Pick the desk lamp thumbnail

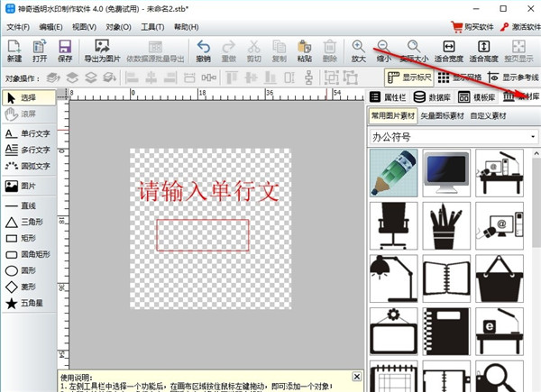pyautogui.click(x=394, y=278)
